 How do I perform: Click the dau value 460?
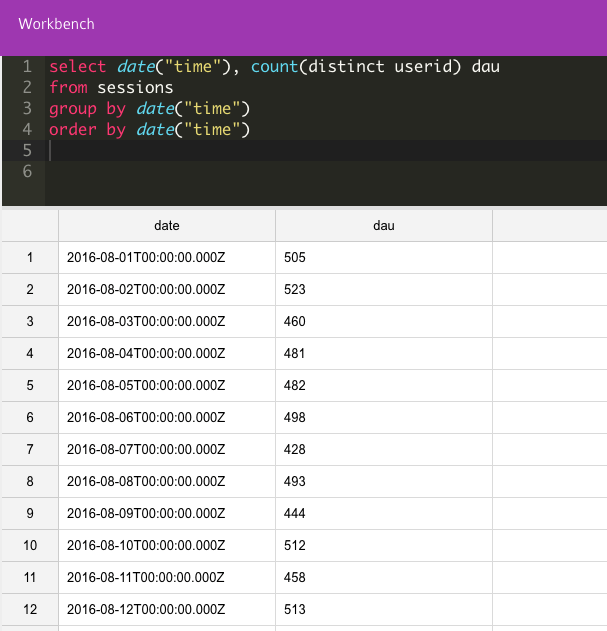pos(295,322)
